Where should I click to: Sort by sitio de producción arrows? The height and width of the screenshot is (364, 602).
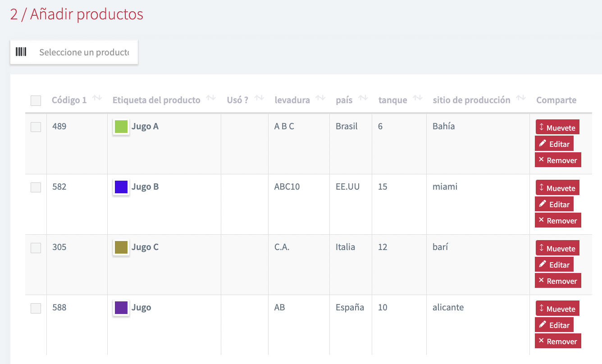[x=521, y=99]
